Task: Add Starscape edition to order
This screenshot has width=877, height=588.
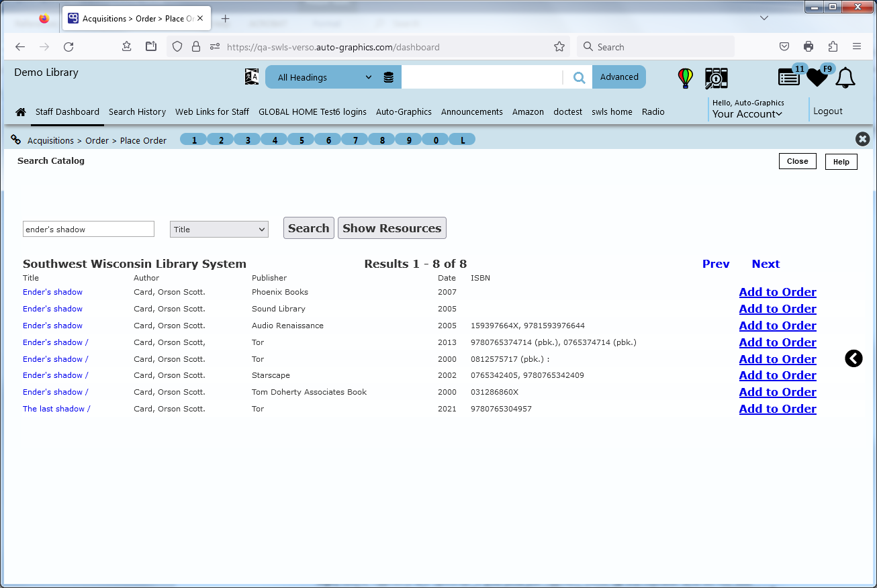Action: coord(778,375)
